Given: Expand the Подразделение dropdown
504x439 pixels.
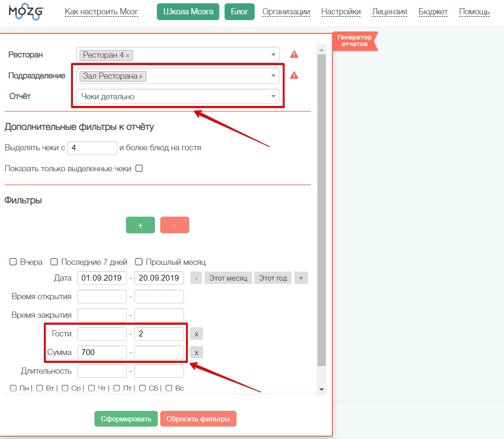Looking at the screenshot, I should 273,76.
